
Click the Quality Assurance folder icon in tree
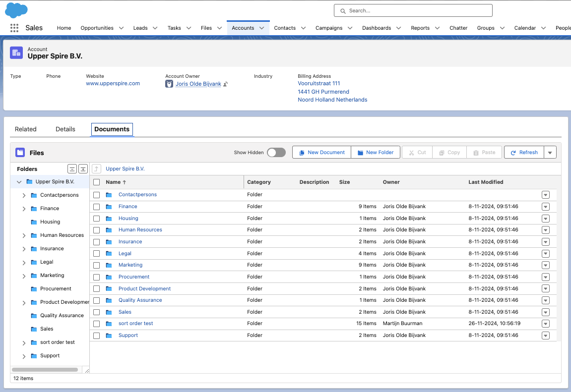[x=34, y=316]
